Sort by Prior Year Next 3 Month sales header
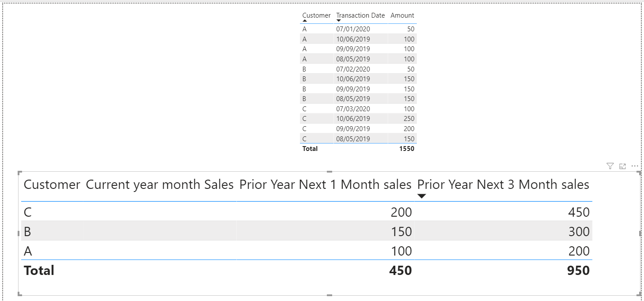The width and height of the screenshot is (644, 301). point(503,184)
